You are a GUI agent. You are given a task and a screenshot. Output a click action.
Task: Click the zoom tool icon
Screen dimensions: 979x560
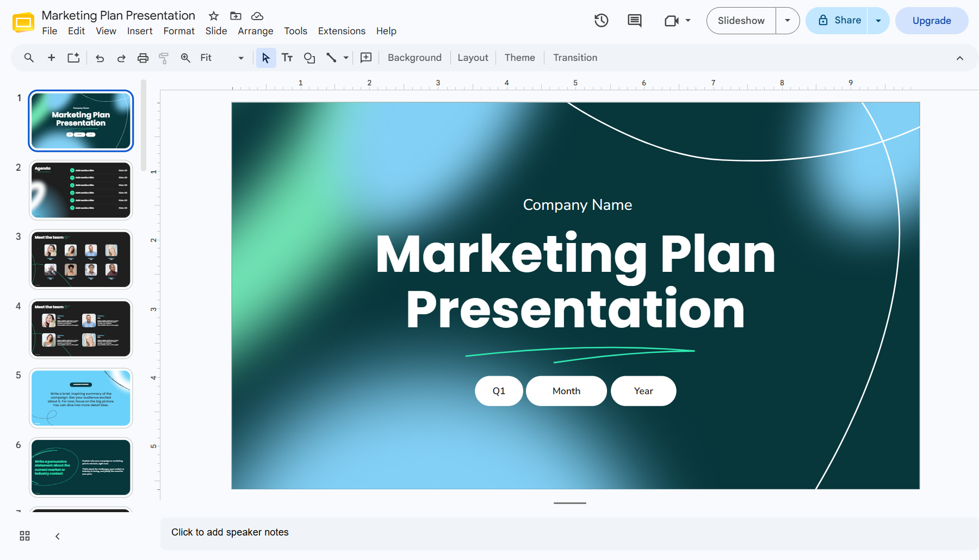click(185, 58)
